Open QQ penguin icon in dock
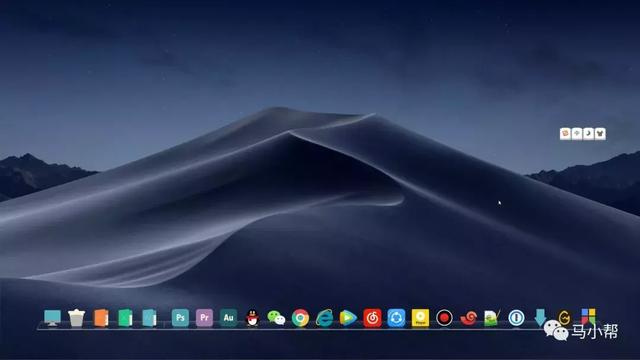 (x=252, y=318)
